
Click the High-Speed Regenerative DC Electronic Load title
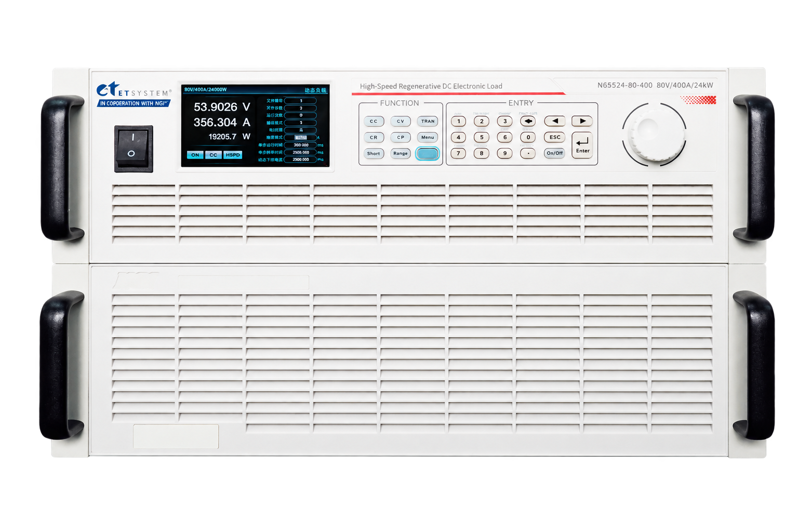click(x=431, y=86)
